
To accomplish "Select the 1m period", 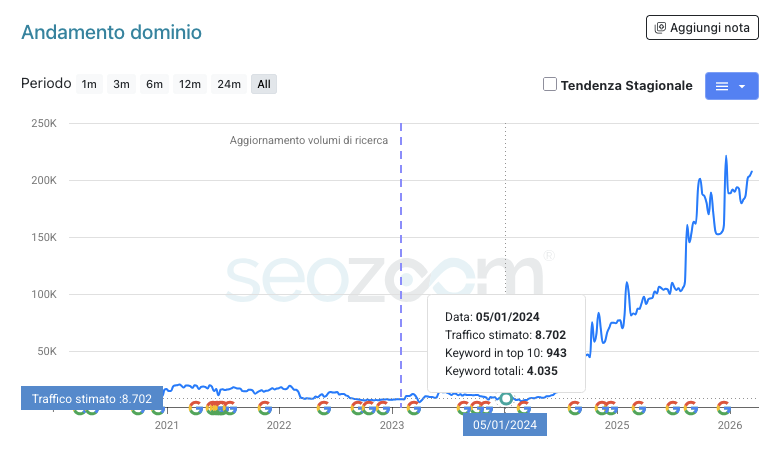I will (89, 84).
